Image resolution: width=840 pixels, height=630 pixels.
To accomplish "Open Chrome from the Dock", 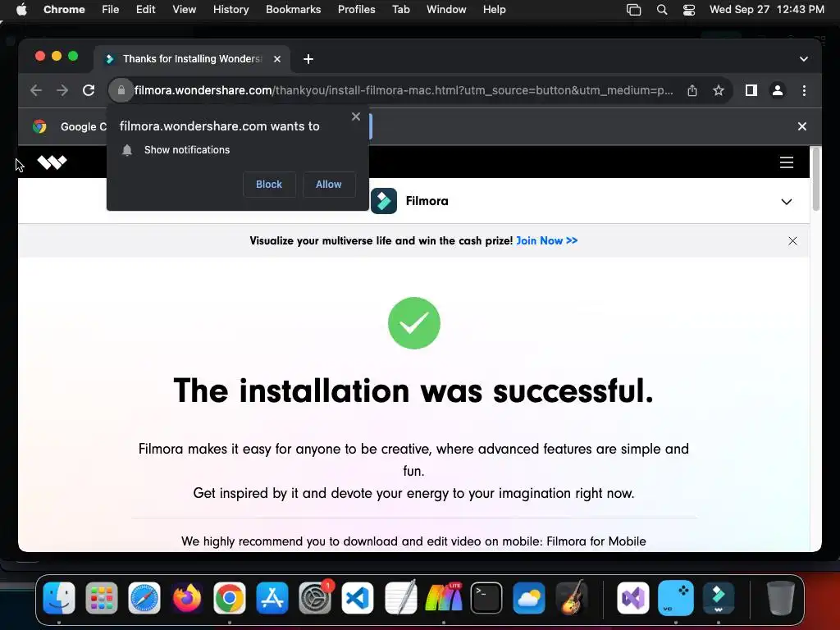I will (230, 597).
